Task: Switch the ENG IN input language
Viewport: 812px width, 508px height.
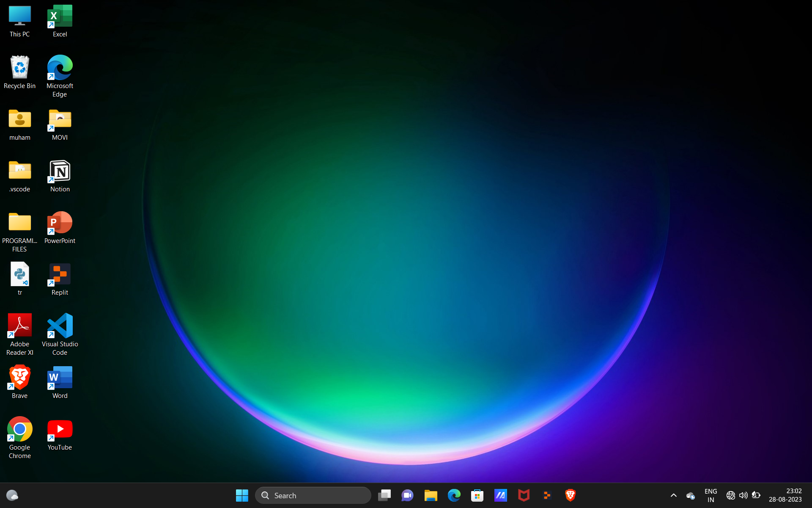Action: click(x=710, y=495)
